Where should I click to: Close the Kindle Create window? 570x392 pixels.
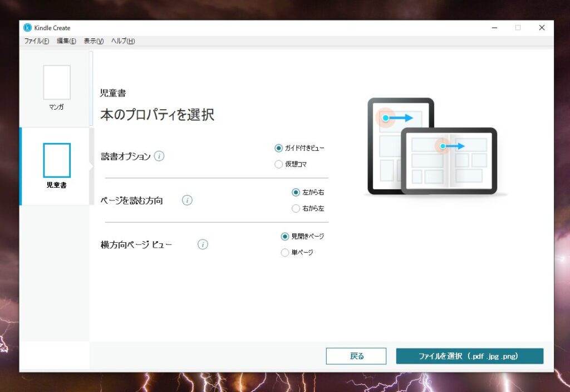542,28
